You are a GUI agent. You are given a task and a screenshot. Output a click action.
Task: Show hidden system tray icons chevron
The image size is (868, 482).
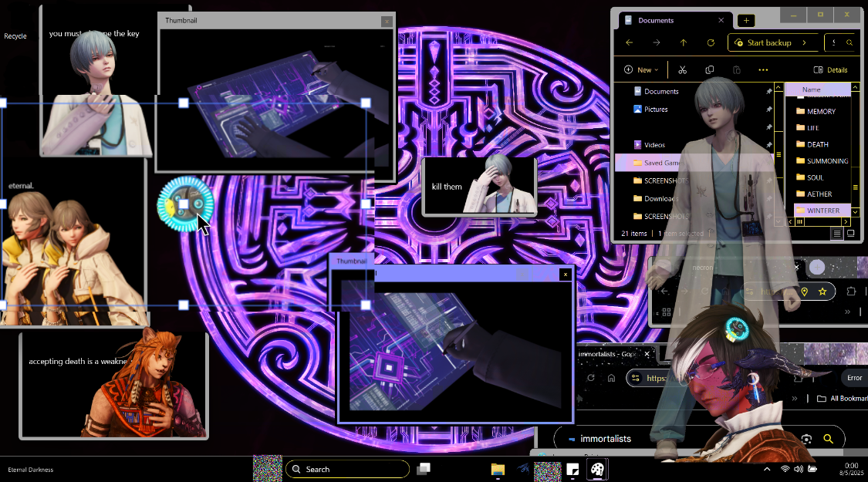(767, 469)
